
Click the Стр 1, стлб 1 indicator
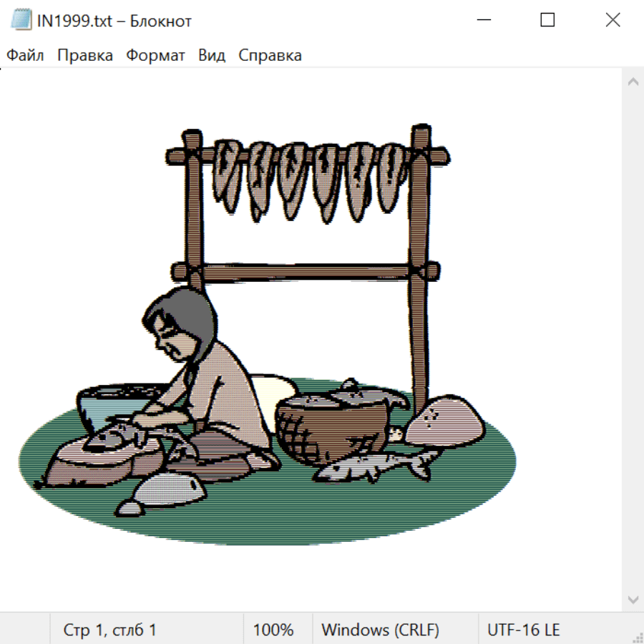tap(109, 630)
